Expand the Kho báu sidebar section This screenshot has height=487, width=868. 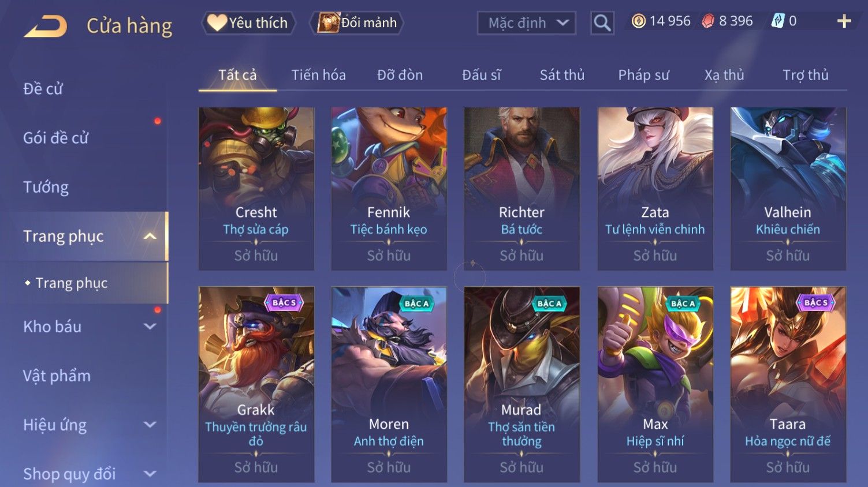(x=150, y=327)
